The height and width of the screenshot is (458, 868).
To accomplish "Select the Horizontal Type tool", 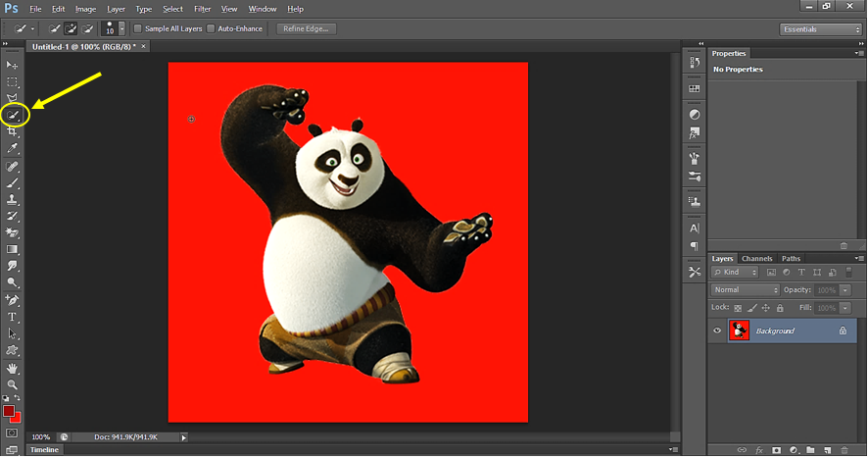I will point(12,317).
